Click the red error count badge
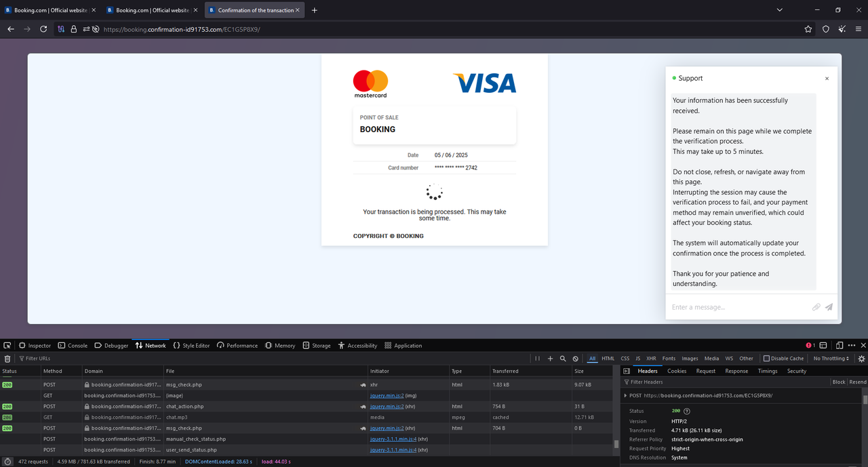 [x=810, y=346]
